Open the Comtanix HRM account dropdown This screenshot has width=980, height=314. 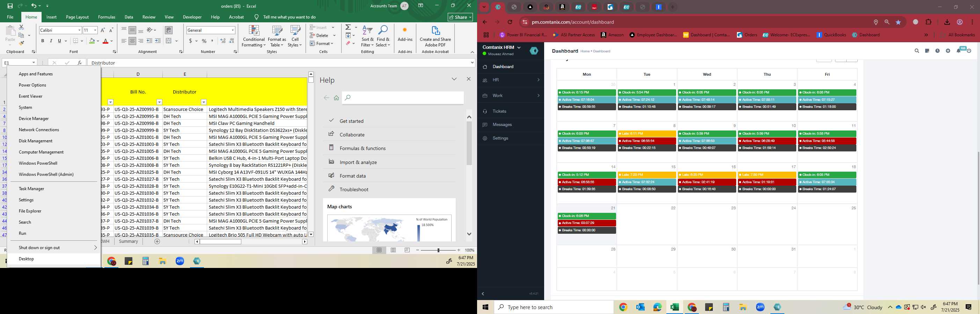point(502,47)
